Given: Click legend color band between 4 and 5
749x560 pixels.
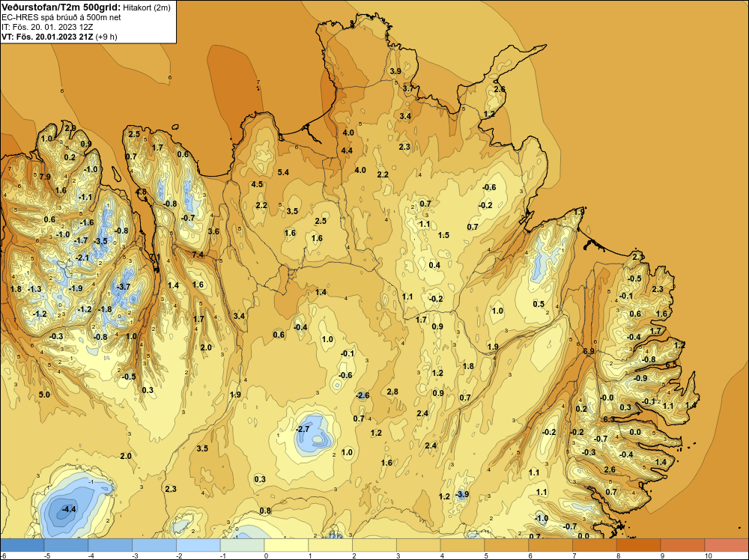Looking at the screenshot, I should [462, 545].
